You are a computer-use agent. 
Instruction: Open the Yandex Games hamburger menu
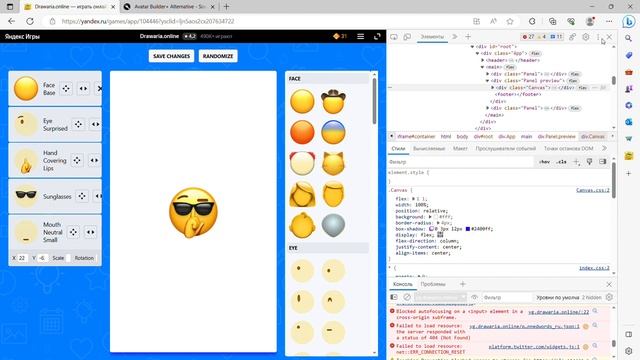coord(360,36)
